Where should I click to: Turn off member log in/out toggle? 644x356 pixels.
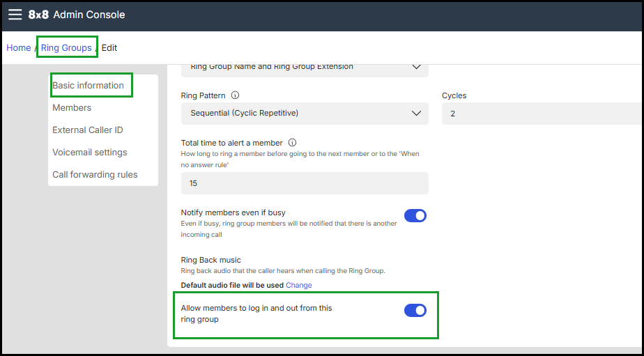(x=415, y=311)
